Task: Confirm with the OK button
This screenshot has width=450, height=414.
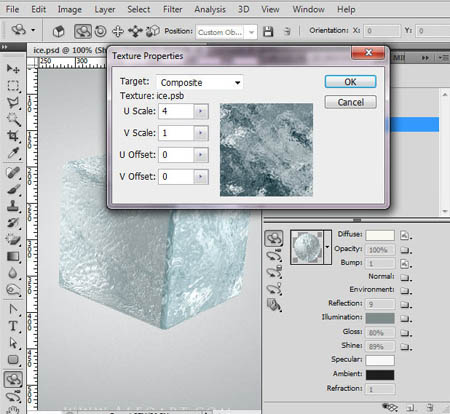Action: (350, 82)
